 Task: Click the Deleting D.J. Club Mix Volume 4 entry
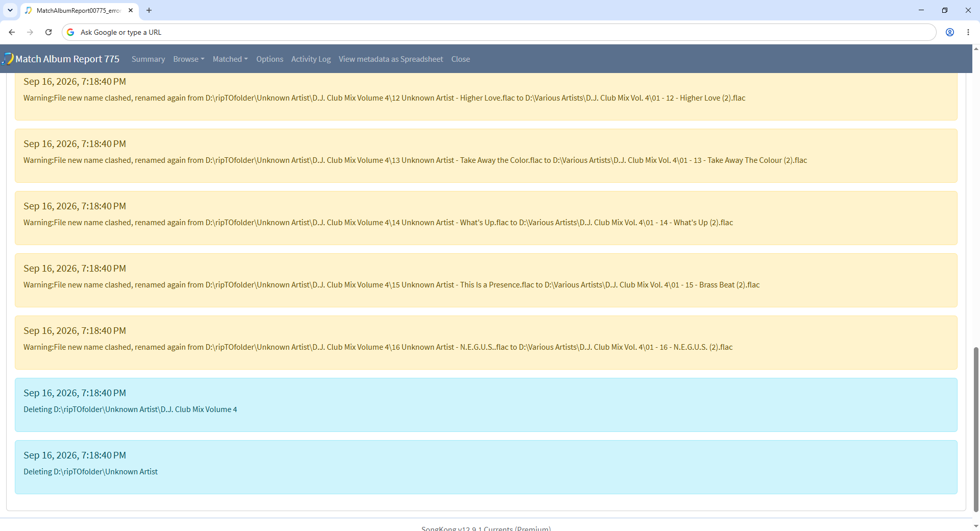click(x=130, y=409)
